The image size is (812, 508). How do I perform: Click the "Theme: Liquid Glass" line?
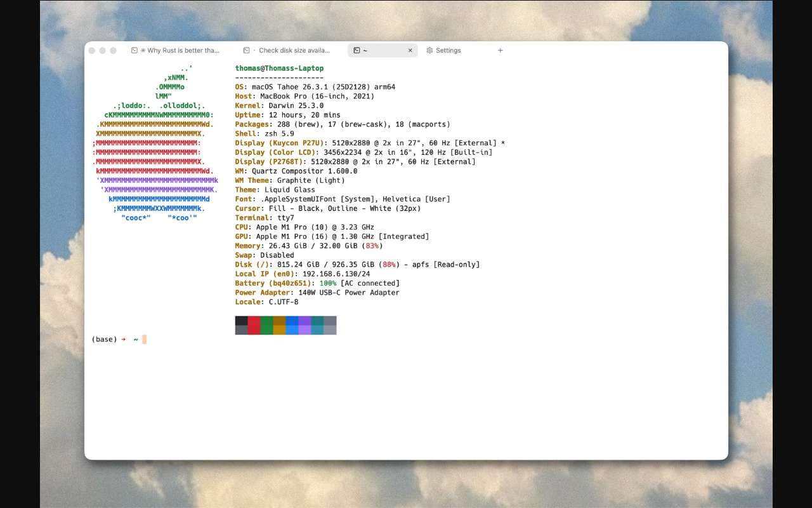click(x=275, y=190)
